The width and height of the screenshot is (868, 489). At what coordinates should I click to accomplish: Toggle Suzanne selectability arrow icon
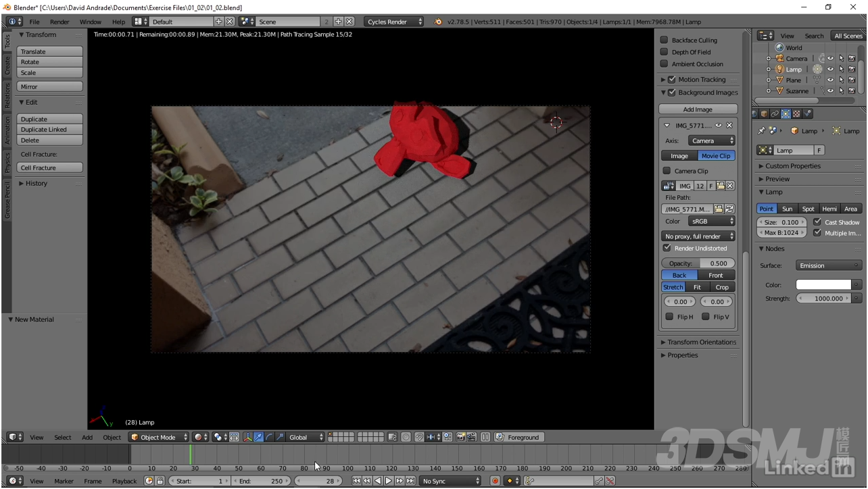click(x=841, y=91)
